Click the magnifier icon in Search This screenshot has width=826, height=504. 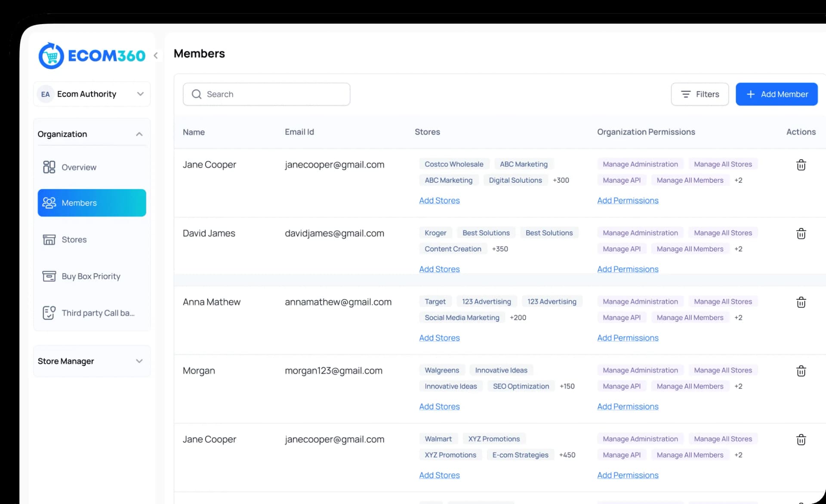click(x=197, y=94)
